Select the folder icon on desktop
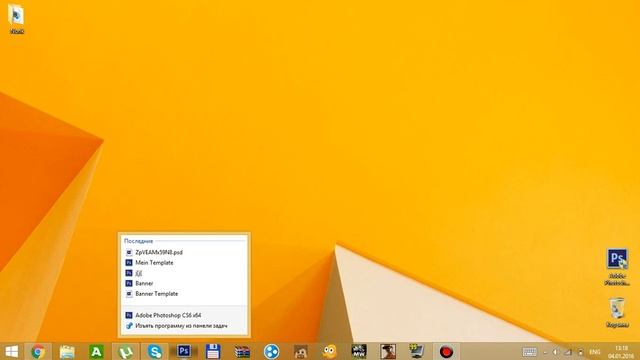The image size is (640, 360). (x=17, y=19)
